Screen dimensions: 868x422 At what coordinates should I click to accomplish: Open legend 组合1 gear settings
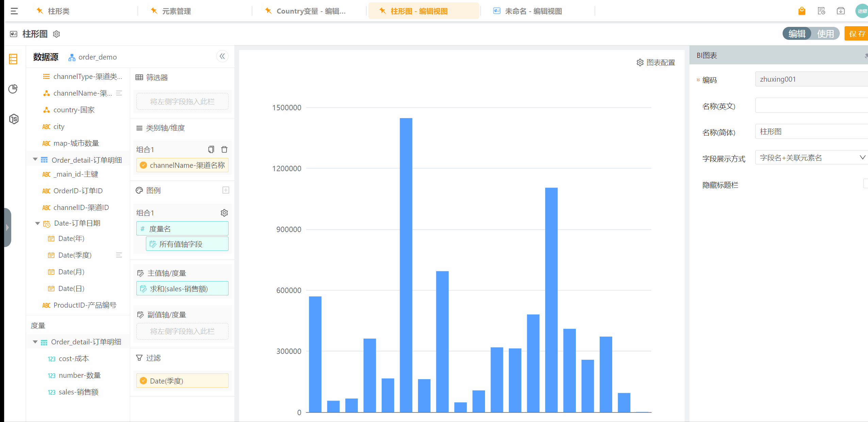point(224,213)
